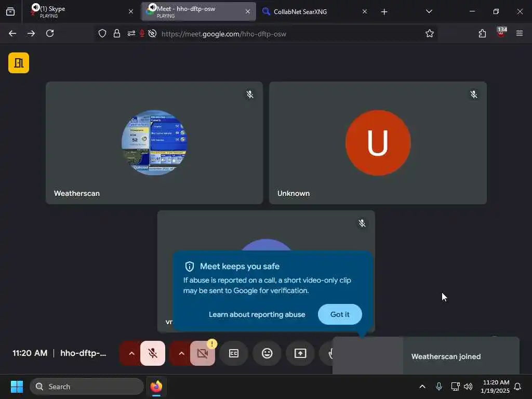The image size is (532, 399).
Task: Close the CollabNet SearXNG tab
Action: click(364, 11)
